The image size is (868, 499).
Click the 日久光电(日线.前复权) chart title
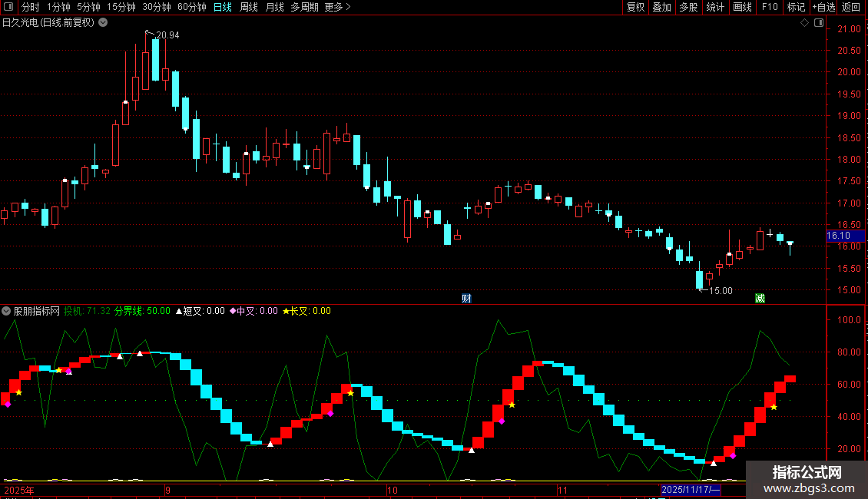(x=48, y=23)
